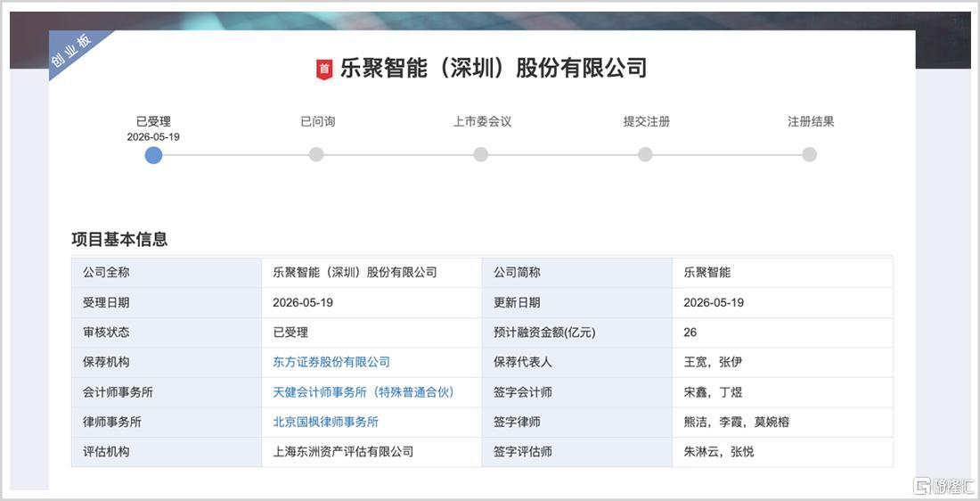The width and height of the screenshot is (980, 501).
Task: Open the 东方证券股份有限公司 link
Action: [x=331, y=362]
